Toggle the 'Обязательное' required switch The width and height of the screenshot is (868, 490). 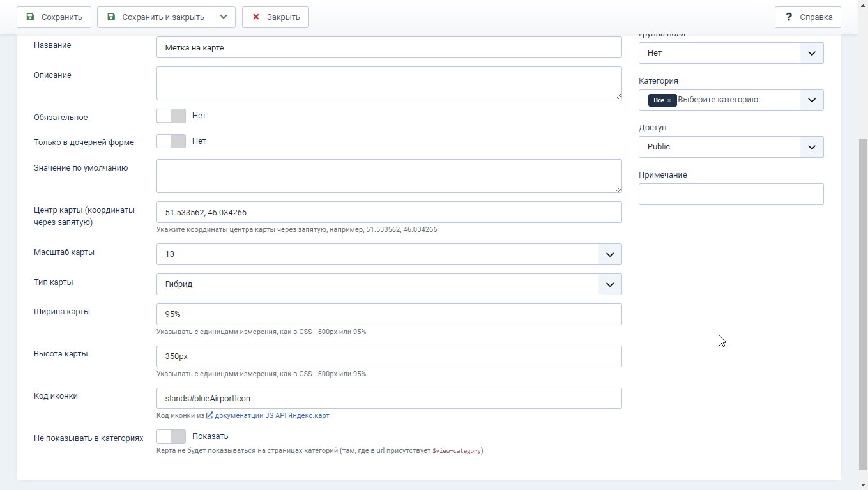pos(171,116)
